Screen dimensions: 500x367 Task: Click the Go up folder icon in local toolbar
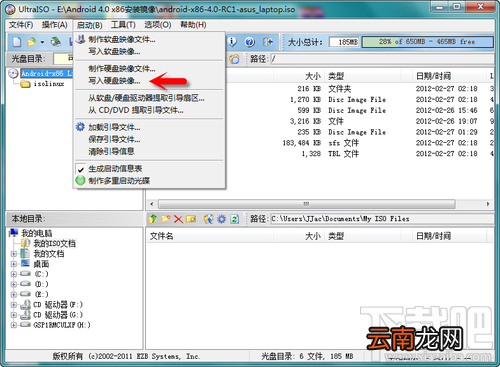click(x=153, y=219)
